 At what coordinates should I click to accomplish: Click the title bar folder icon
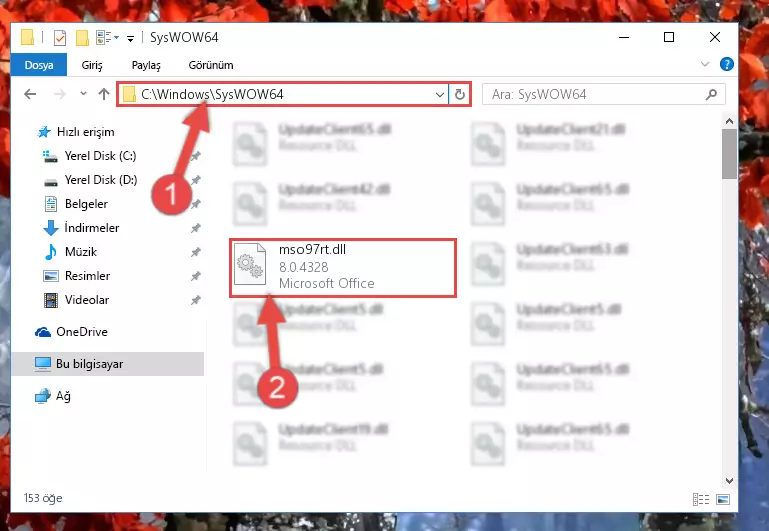point(27,37)
